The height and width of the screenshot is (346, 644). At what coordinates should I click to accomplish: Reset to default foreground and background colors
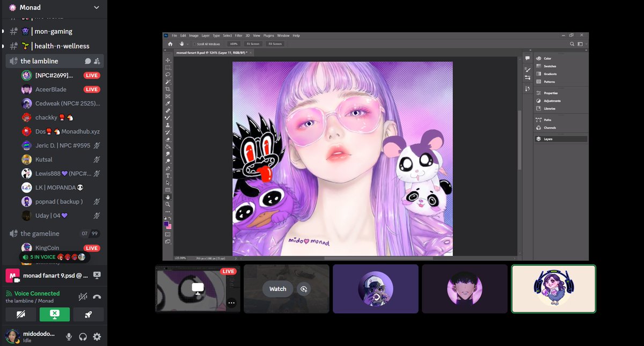tap(166, 218)
